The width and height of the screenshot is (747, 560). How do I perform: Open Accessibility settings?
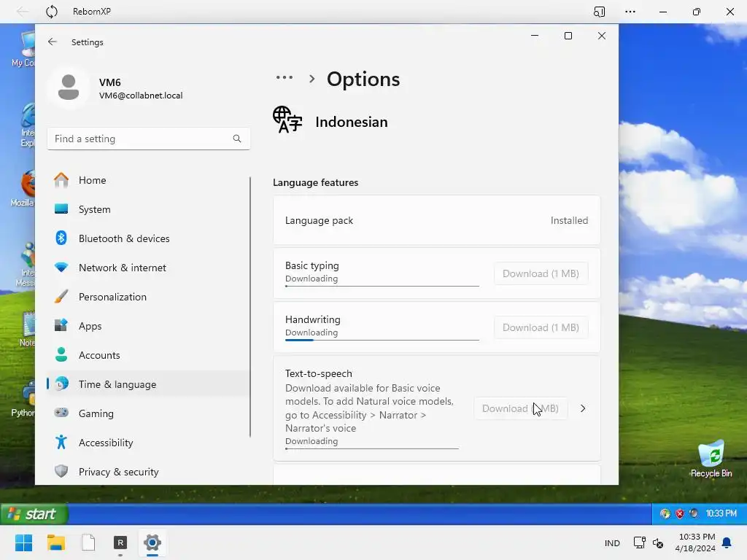tap(147, 443)
